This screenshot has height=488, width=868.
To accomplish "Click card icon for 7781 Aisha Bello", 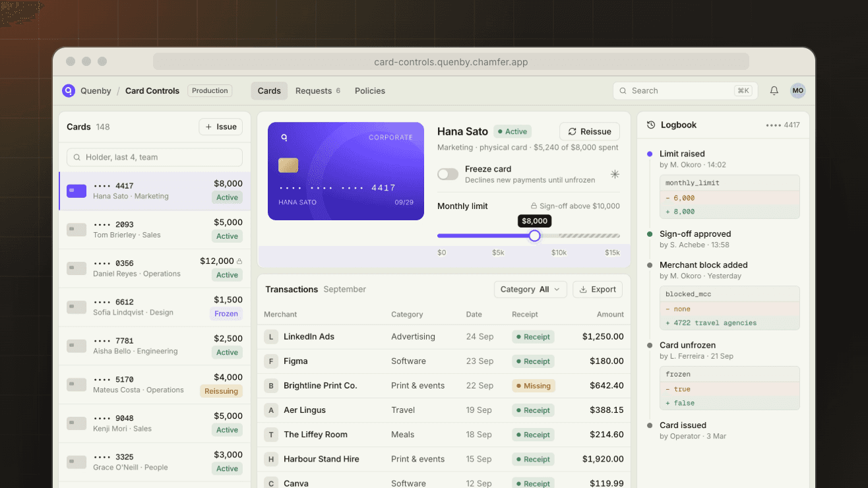I will point(77,346).
